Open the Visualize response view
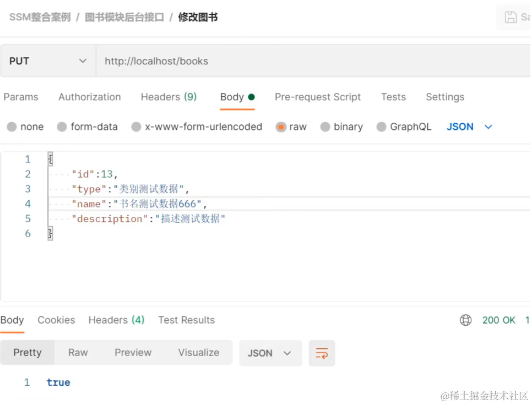The image size is (532, 405). click(198, 353)
